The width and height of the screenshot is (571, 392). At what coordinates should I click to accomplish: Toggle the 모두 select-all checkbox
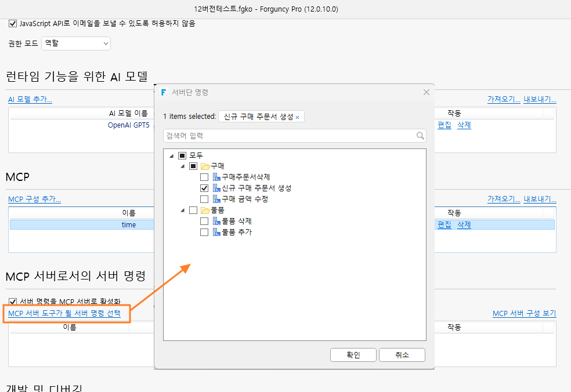(x=182, y=156)
